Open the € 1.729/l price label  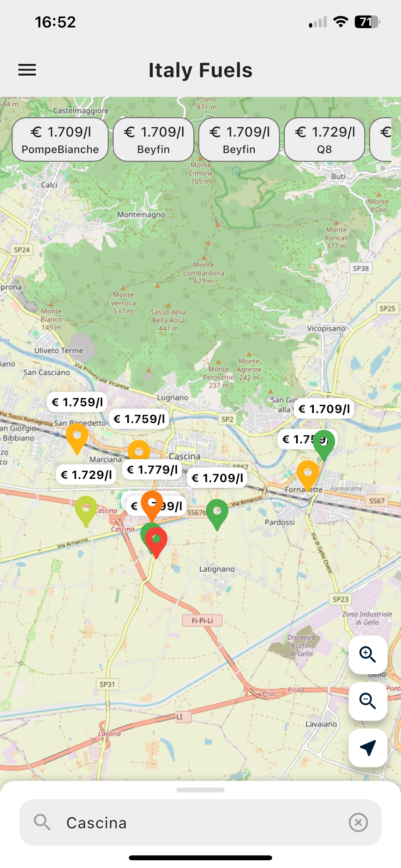click(86, 475)
